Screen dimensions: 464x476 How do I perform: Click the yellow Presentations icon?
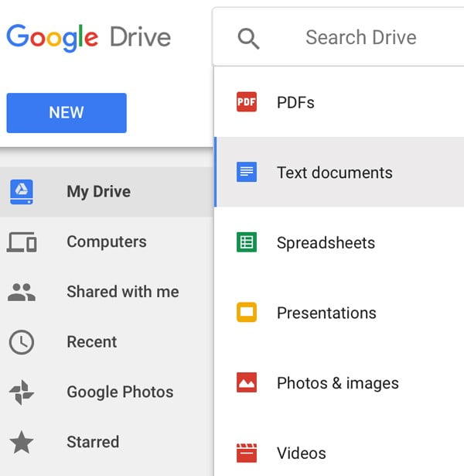coord(247,312)
